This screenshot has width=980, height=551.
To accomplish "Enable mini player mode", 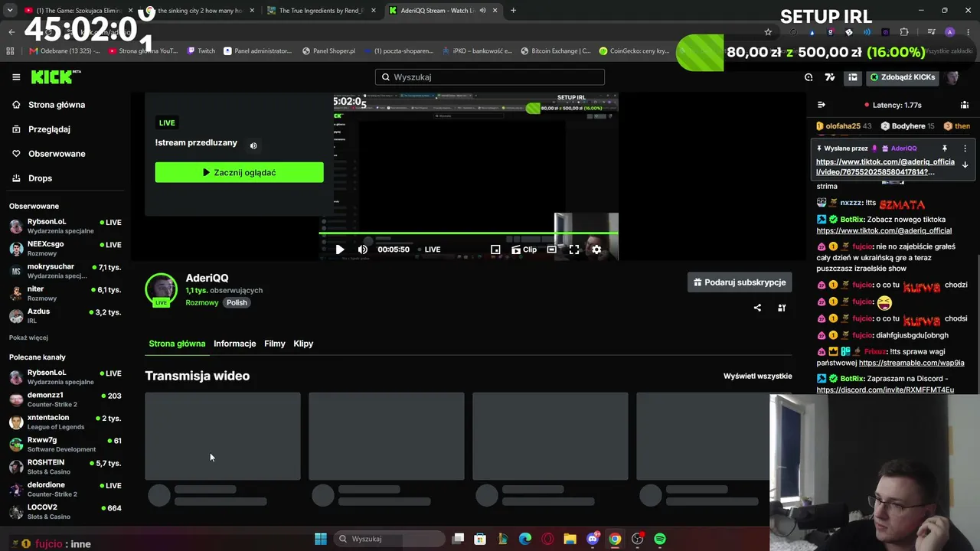I will [x=495, y=249].
